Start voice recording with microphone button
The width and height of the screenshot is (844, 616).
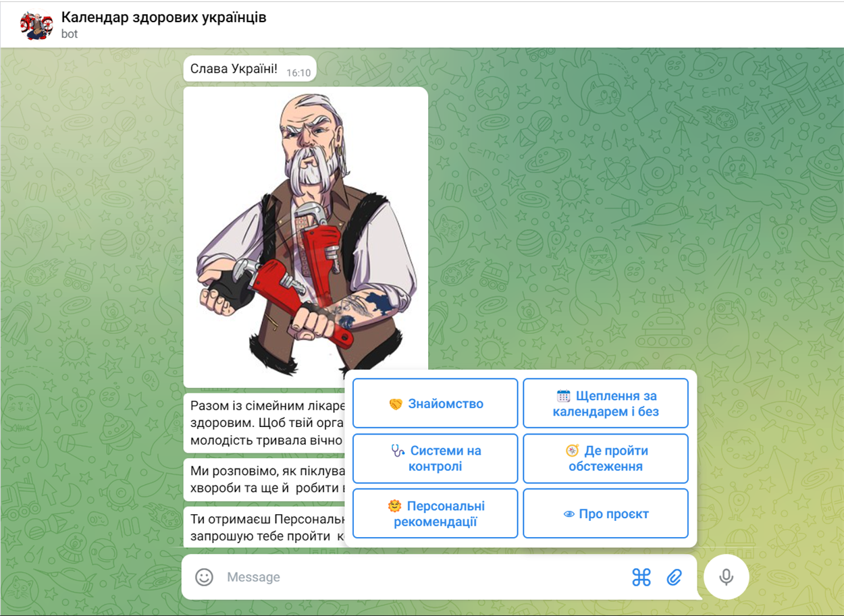[x=727, y=577]
